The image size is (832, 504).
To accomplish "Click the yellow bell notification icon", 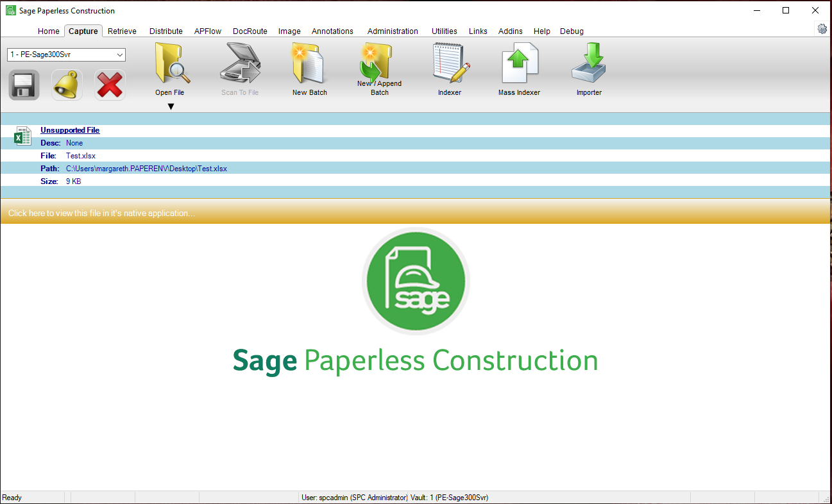I will 67,85.
